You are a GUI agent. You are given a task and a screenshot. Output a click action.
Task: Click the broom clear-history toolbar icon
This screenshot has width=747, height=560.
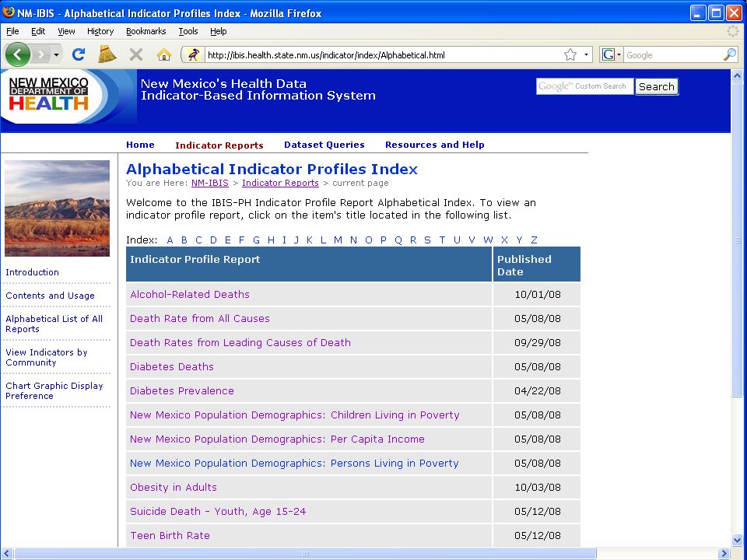click(x=107, y=54)
